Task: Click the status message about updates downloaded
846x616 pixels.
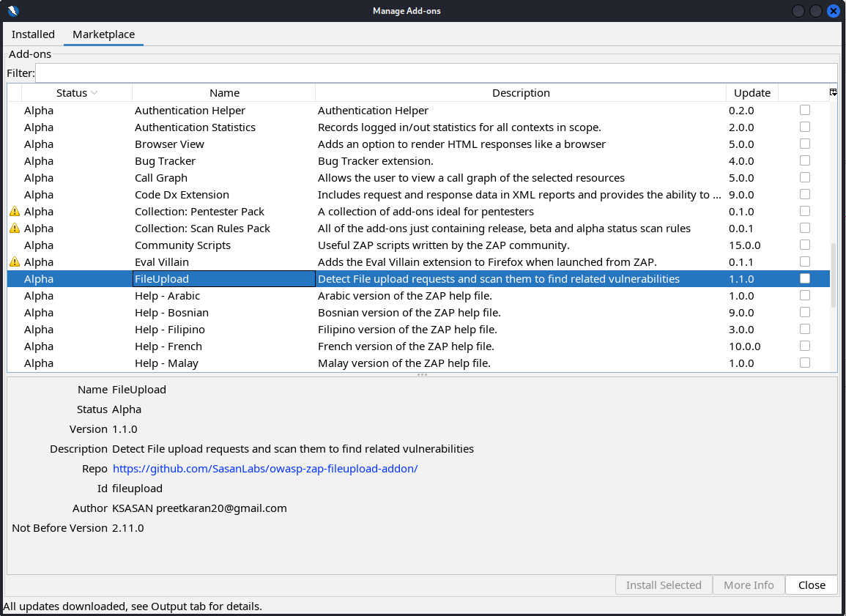Action: (133, 606)
